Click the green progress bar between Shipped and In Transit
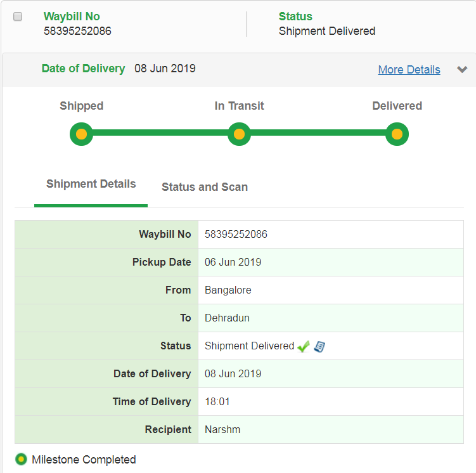 click(160, 134)
